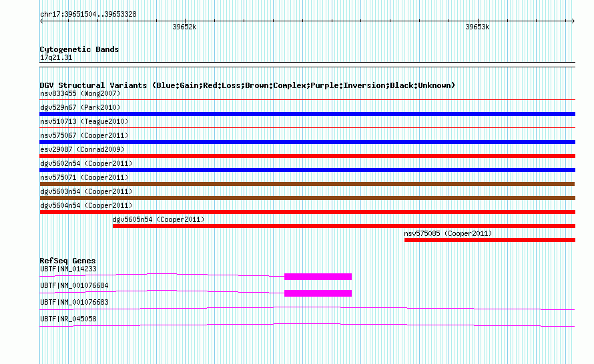This screenshot has height=364, width=594.
Task: Click the dgv5602n54 (Cooper2011) label
Action: tap(86, 163)
